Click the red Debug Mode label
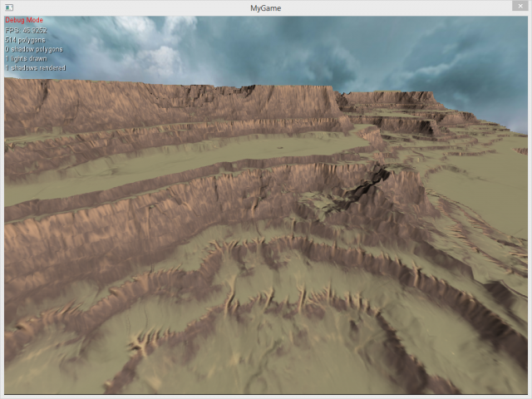 pos(24,20)
